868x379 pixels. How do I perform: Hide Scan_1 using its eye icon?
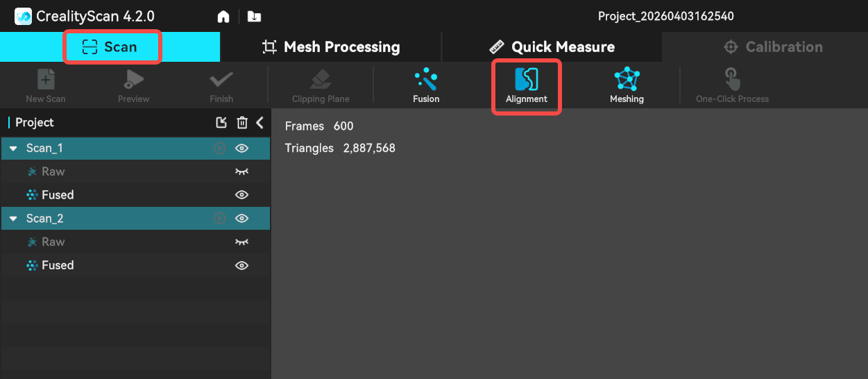tap(241, 148)
